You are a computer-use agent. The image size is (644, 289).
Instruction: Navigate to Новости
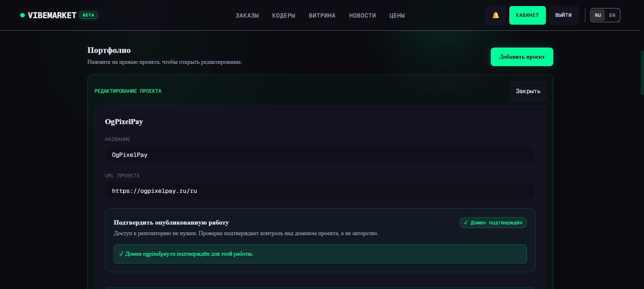point(362,16)
